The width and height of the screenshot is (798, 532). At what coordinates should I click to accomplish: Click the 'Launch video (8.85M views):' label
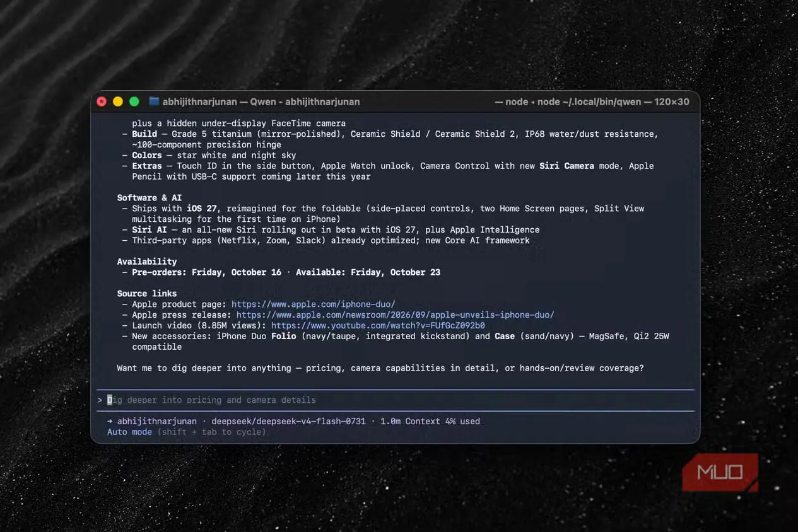click(199, 326)
